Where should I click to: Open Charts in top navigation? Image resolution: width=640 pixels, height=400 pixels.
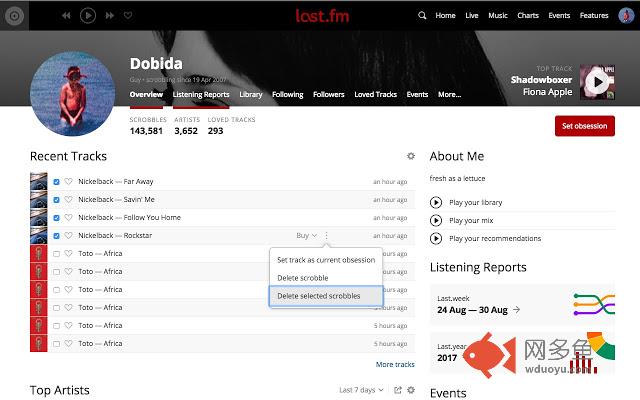(528, 16)
